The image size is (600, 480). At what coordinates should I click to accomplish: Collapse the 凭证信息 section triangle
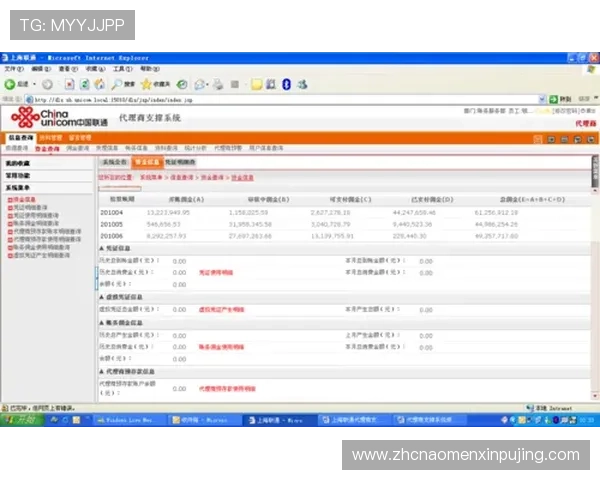pyautogui.click(x=100, y=247)
